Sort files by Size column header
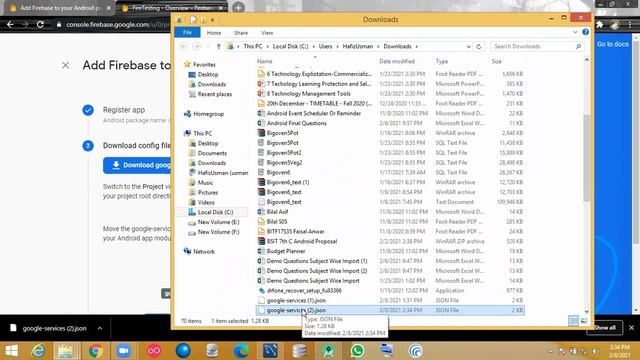The height and width of the screenshot is (360, 640). [496, 61]
